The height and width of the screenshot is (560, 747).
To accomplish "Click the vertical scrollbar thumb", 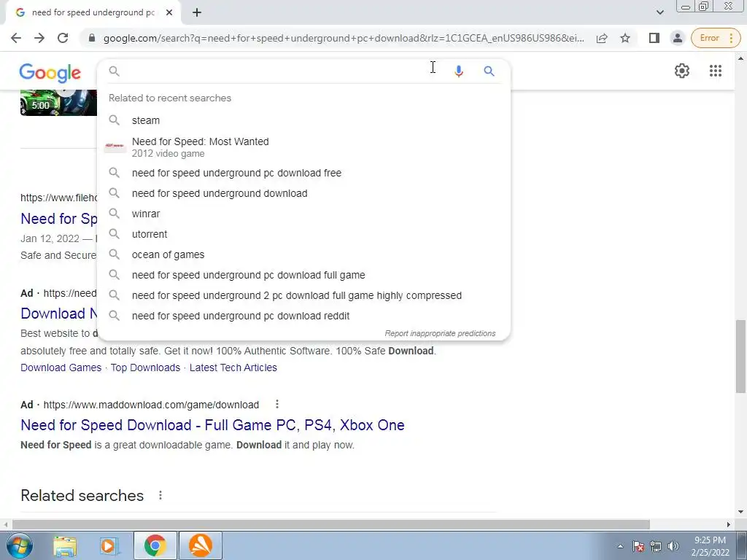I will tap(740, 356).
